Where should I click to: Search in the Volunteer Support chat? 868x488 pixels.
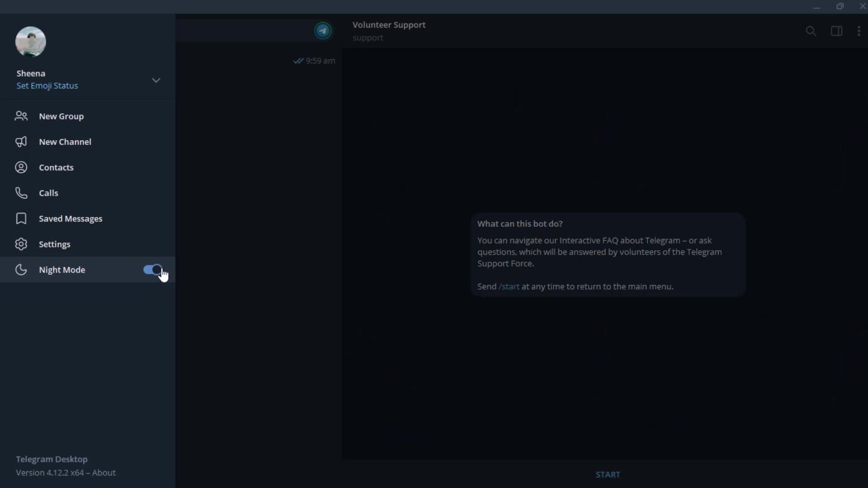click(811, 31)
